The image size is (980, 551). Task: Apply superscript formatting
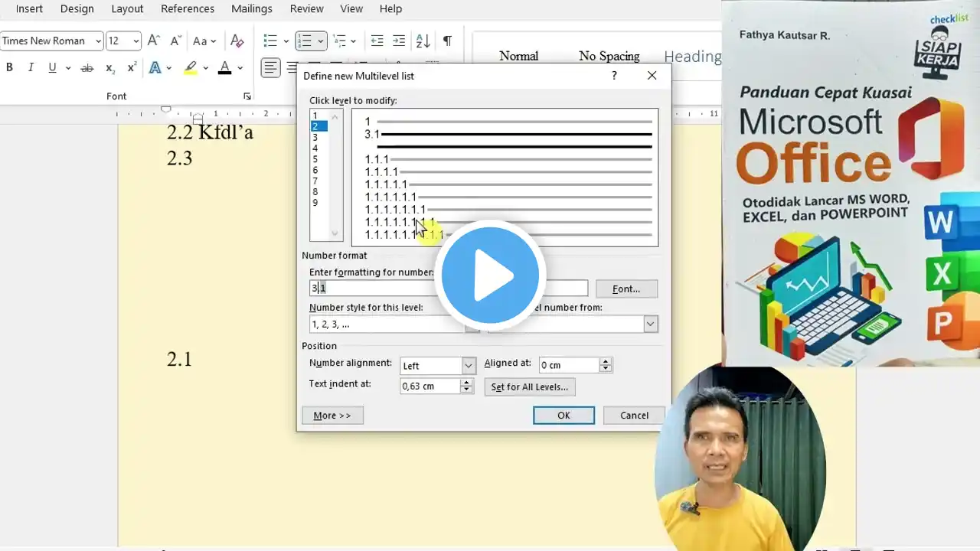pos(132,67)
